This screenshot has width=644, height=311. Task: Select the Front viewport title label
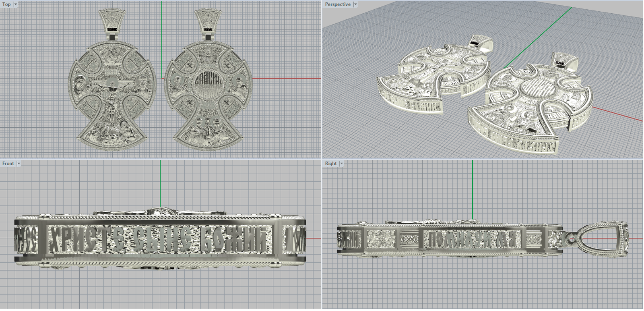point(8,164)
